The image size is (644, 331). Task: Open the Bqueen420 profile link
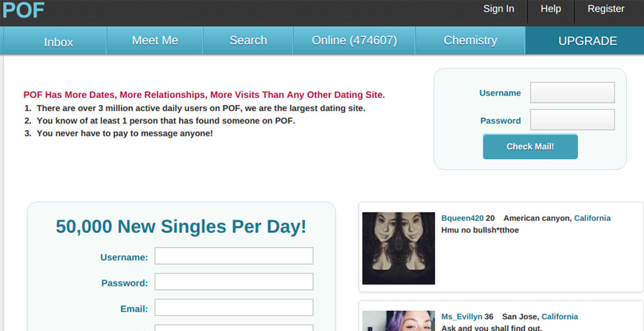click(462, 218)
